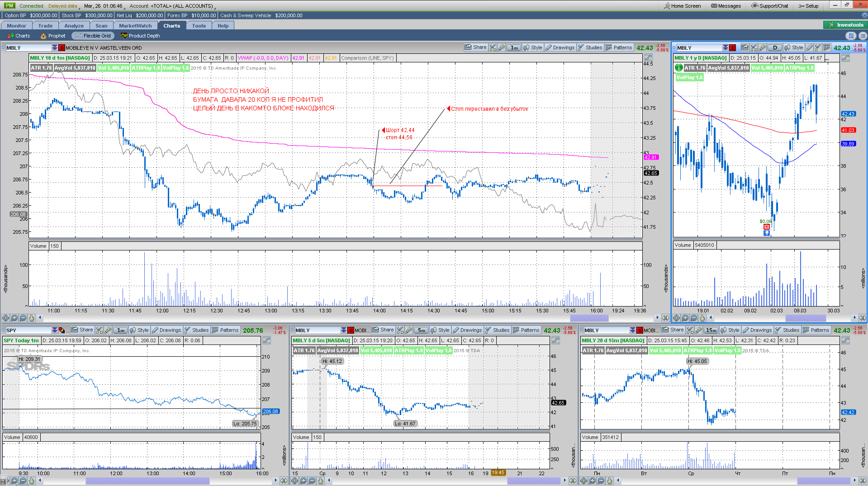The width and height of the screenshot is (868, 486).
Task: Open grid layout icon below Investools
Action: [x=851, y=36]
